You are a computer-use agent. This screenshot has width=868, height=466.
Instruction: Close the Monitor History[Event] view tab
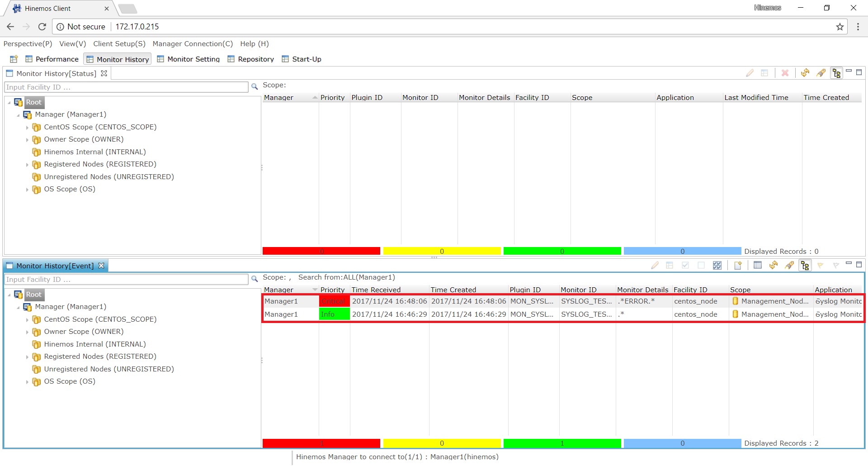click(101, 266)
